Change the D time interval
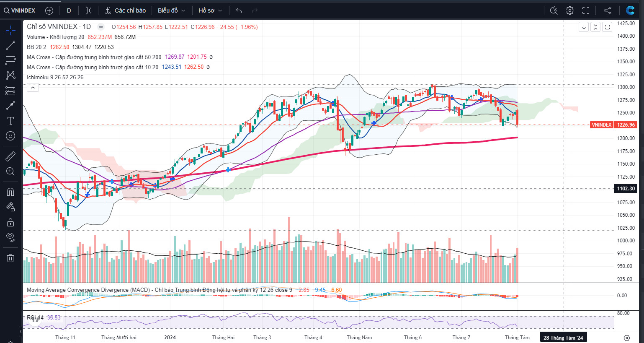Viewport: 644px width, 343px height. [x=69, y=10]
